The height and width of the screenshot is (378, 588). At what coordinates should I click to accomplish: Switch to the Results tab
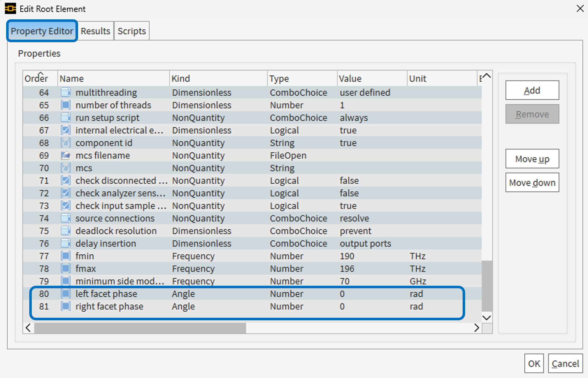pos(95,31)
